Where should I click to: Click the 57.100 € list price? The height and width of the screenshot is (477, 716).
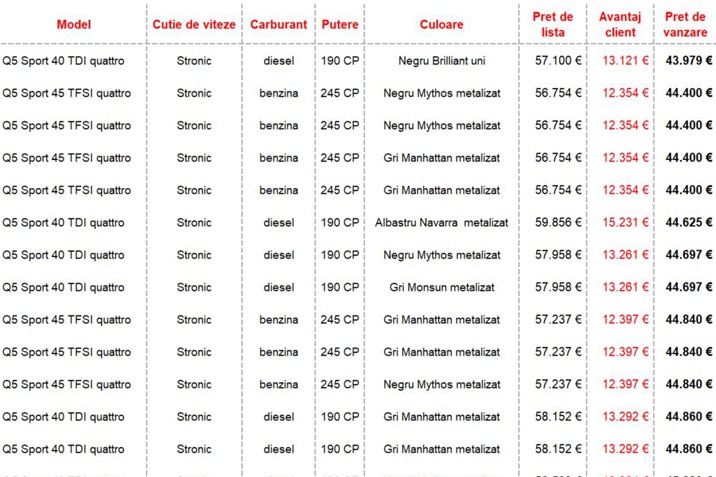coord(558,60)
